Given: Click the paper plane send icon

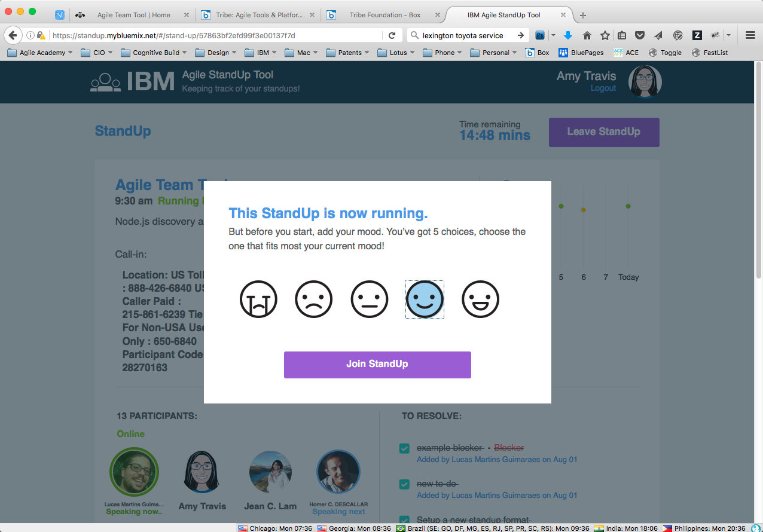Looking at the screenshot, I should point(658,35).
